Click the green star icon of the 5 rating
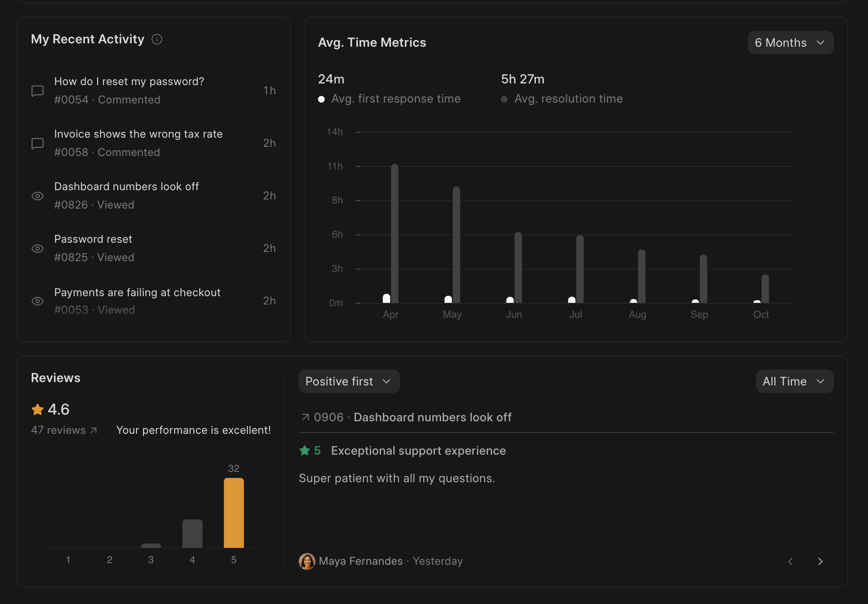 [x=305, y=450]
